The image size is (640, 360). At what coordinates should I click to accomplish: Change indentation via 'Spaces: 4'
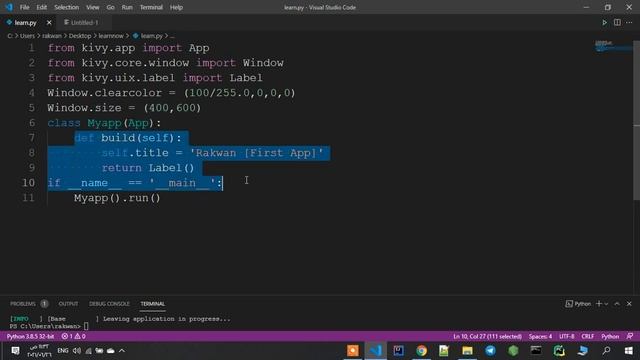(540, 336)
